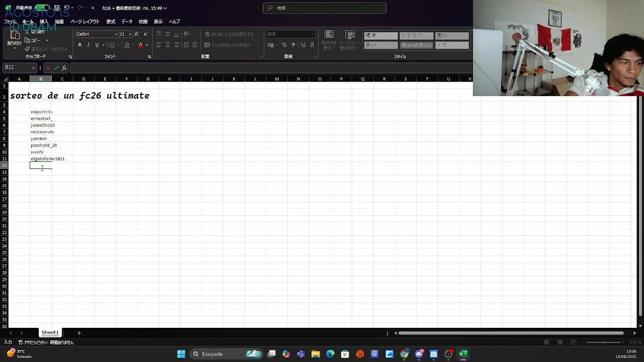Screen dimensions: 644x362
Task: Click the red Font Color A icon
Action: [140, 45]
